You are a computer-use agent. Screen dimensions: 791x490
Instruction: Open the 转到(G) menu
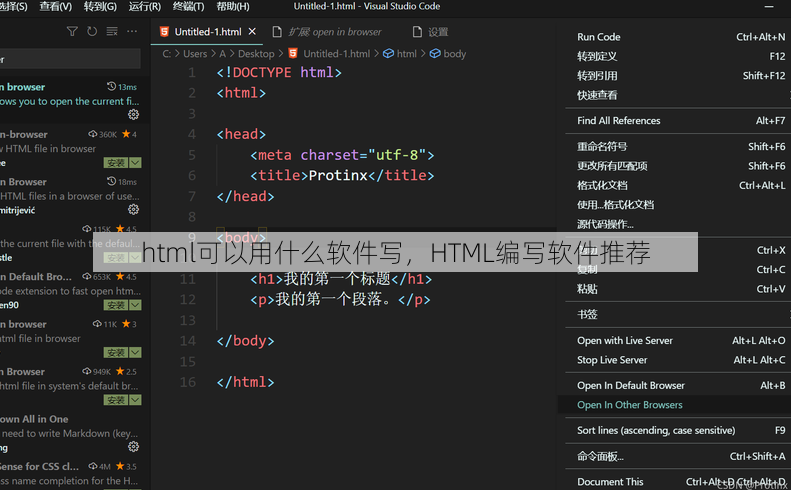point(100,7)
